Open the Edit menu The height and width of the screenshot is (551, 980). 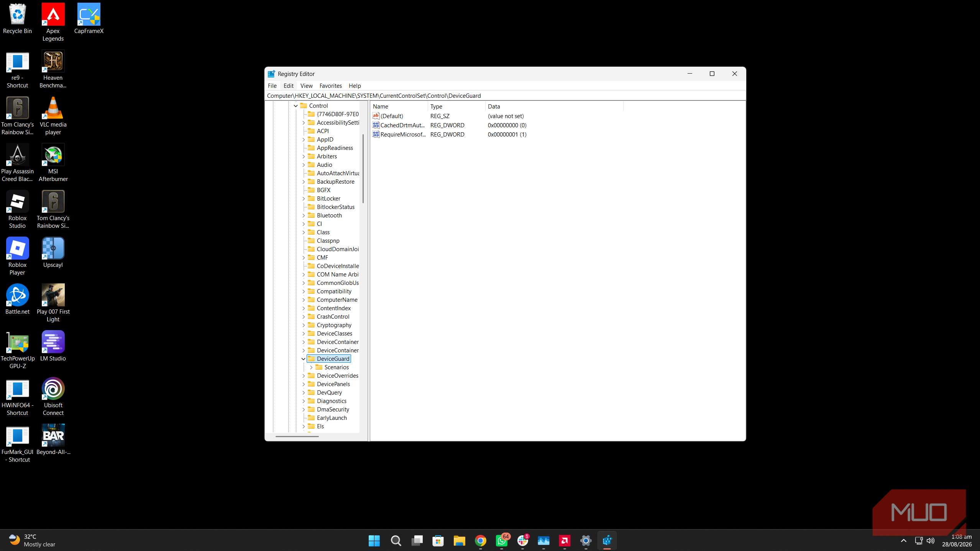288,86
